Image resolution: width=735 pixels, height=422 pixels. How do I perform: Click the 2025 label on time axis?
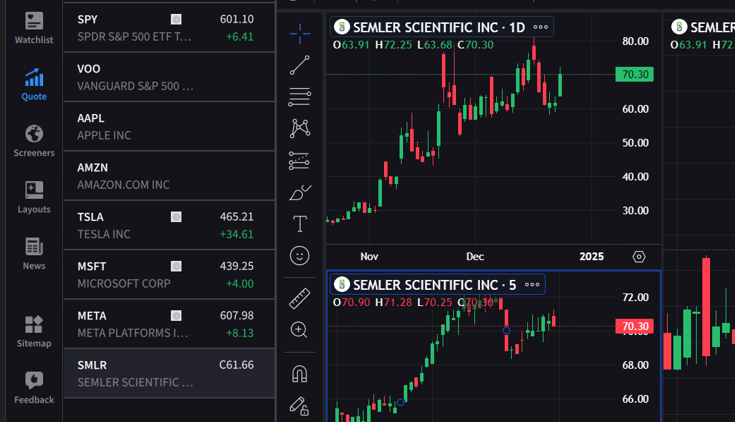click(592, 256)
